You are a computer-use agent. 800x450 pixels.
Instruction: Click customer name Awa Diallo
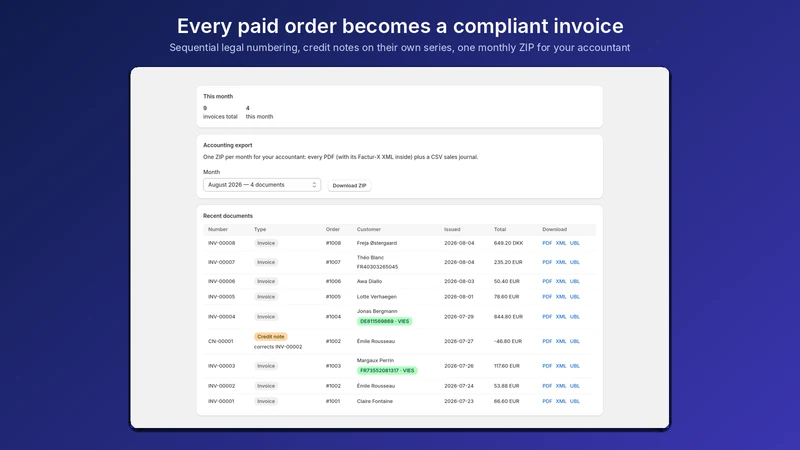point(369,282)
